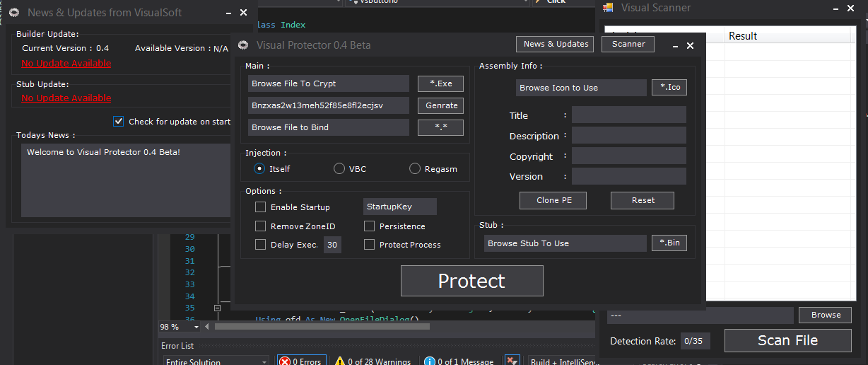
Task: Click Browse in Visual Scanner
Action: (x=826, y=315)
